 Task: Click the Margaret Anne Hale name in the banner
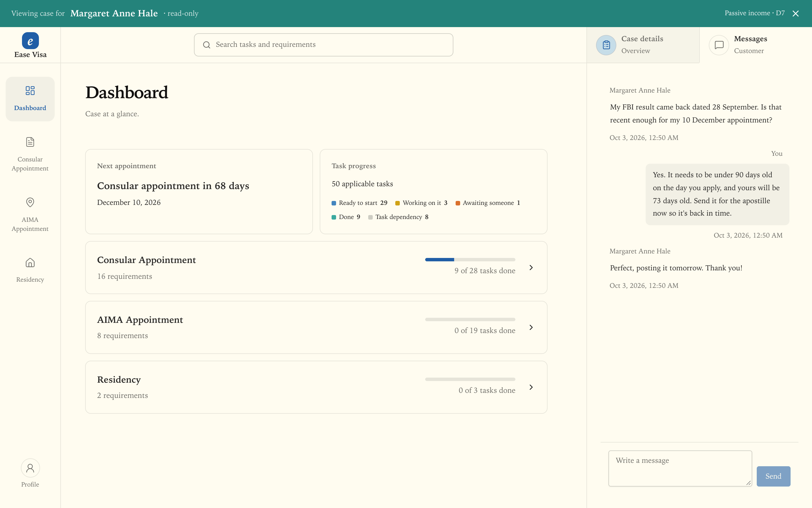114,14
